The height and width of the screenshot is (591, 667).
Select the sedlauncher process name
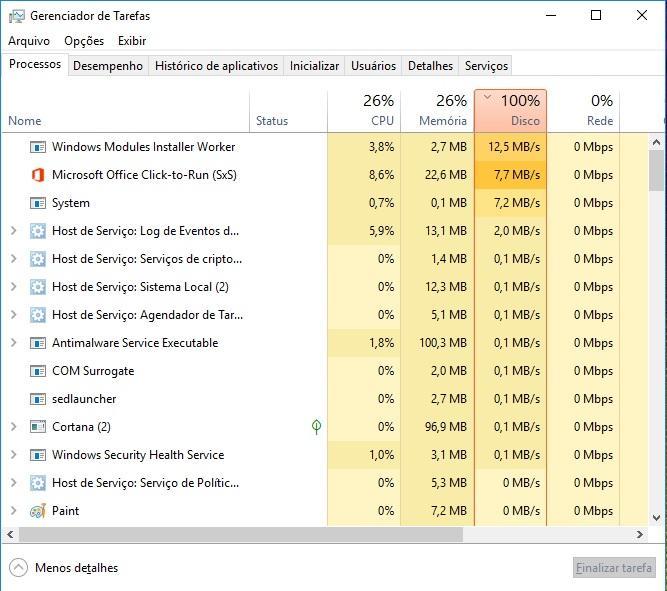tap(84, 399)
